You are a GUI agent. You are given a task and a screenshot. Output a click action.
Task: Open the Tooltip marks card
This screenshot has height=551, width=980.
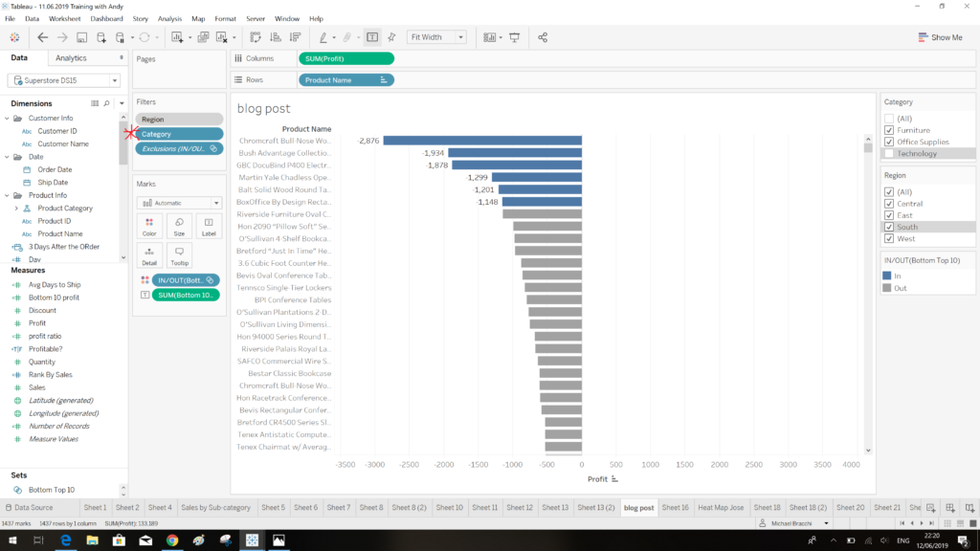[x=179, y=255]
